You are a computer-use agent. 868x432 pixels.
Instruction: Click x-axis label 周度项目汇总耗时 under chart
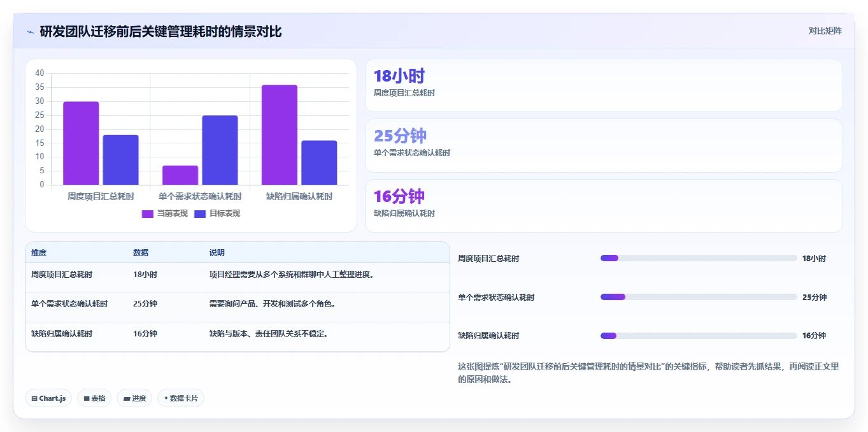point(101,197)
